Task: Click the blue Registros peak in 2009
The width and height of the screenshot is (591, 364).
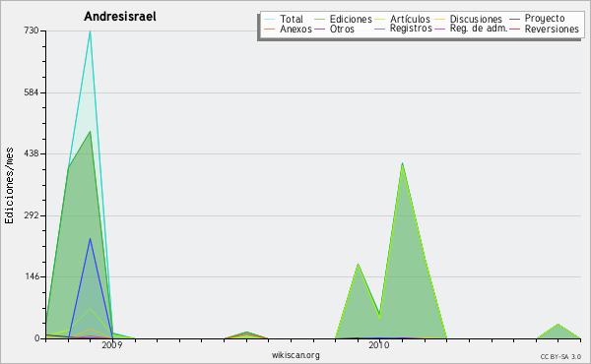Action: coord(90,239)
